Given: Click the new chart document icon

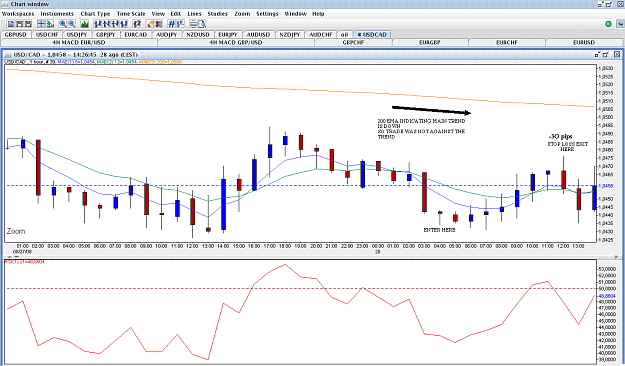Looking at the screenshot, I should (x=11, y=24).
